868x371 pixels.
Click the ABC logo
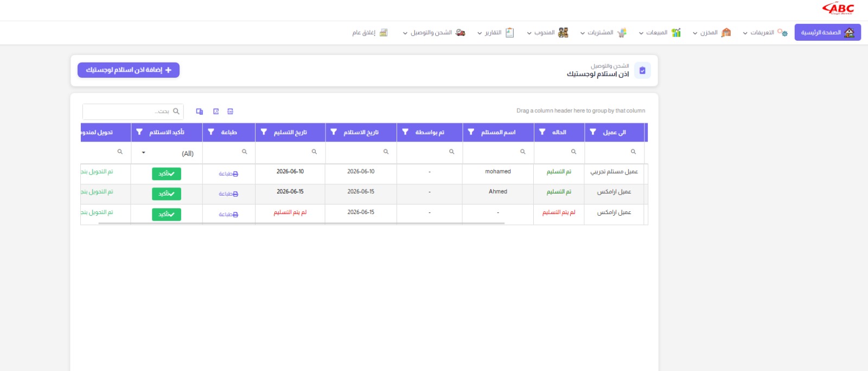838,9
